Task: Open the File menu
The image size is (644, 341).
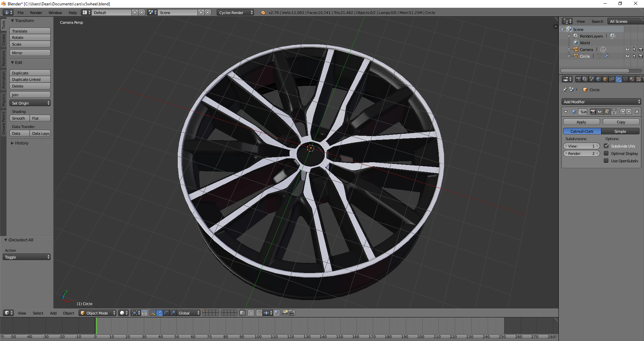Action: pyautogui.click(x=20, y=12)
